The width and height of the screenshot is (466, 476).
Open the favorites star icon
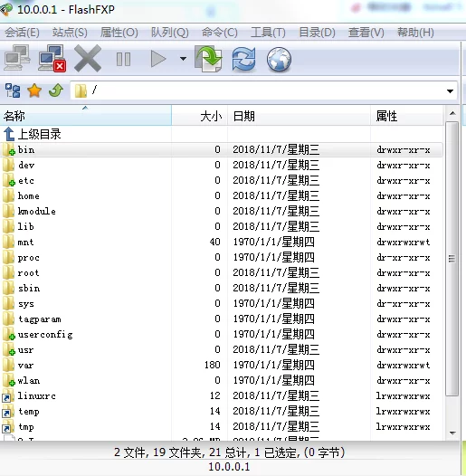pos(34,90)
